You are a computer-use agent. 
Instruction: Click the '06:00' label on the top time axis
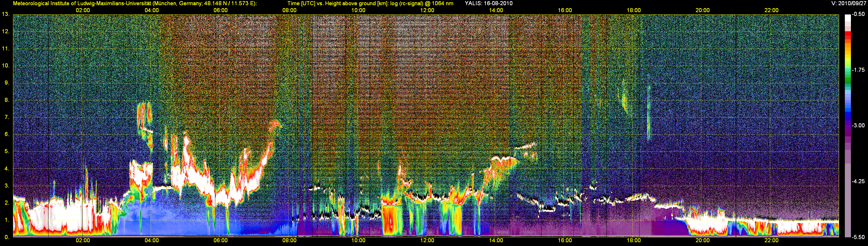(x=220, y=10)
